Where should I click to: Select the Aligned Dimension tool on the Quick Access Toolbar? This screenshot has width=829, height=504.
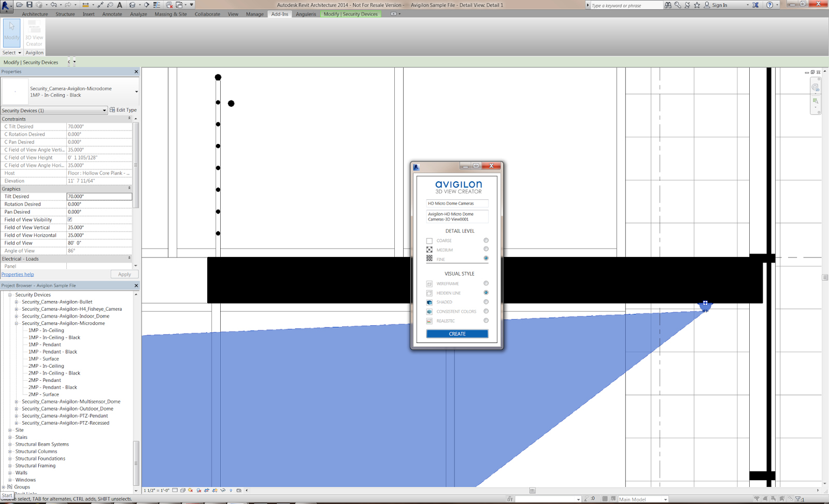coord(85,5)
